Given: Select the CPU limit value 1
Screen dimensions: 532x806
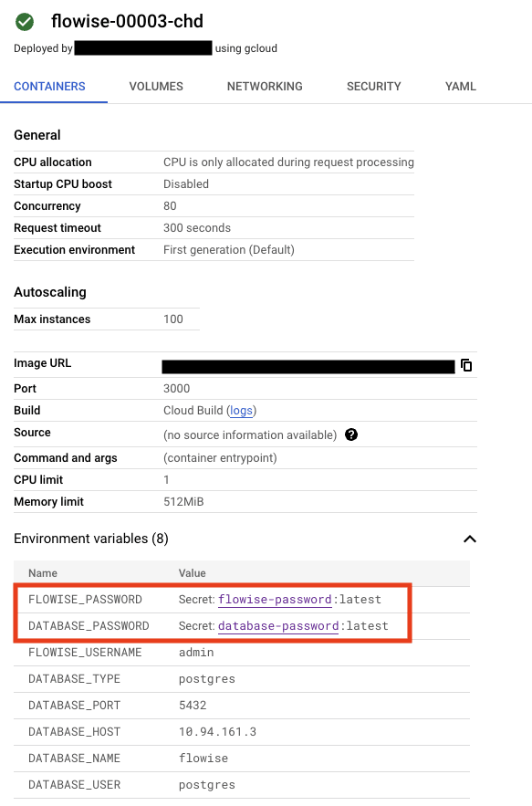Looking at the screenshot, I should [166, 479].
